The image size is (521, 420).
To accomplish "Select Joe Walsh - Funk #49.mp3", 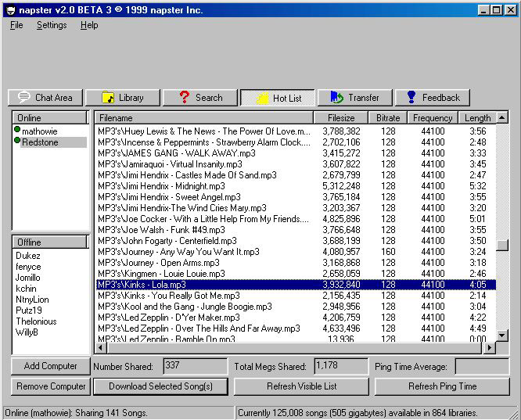I will point(296,230).
